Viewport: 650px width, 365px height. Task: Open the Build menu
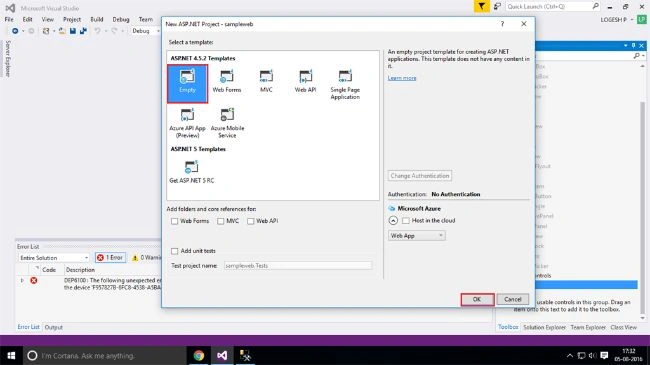coord(97,19)
